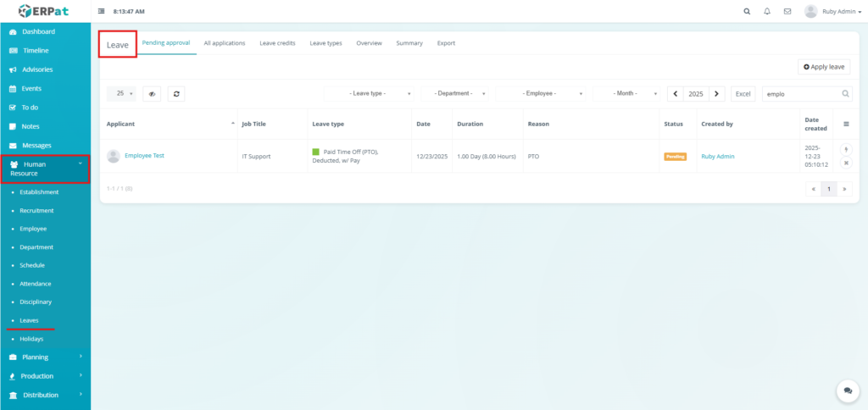Click the refresh table icon button
868x410 pixels.
coord(176,94)
